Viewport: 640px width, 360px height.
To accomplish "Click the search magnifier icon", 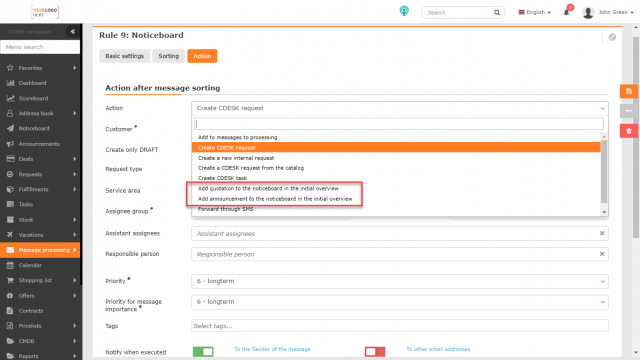I will tap(497, 13).
